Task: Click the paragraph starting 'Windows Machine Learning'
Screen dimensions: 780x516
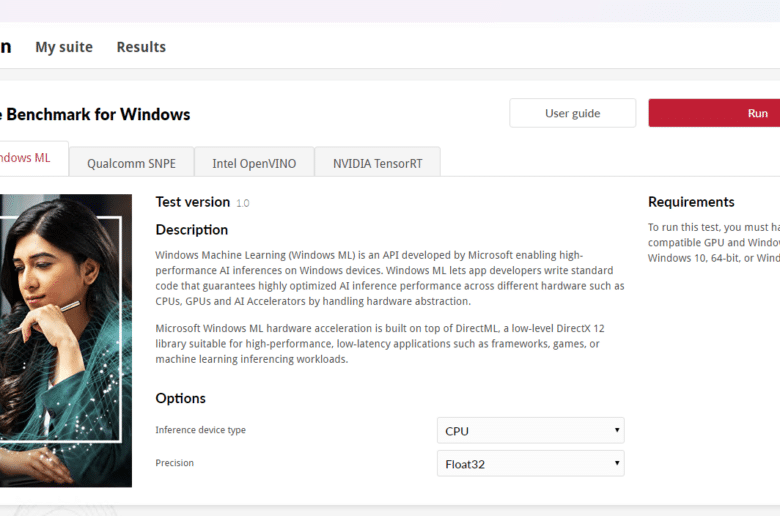Action: [390, 278]
